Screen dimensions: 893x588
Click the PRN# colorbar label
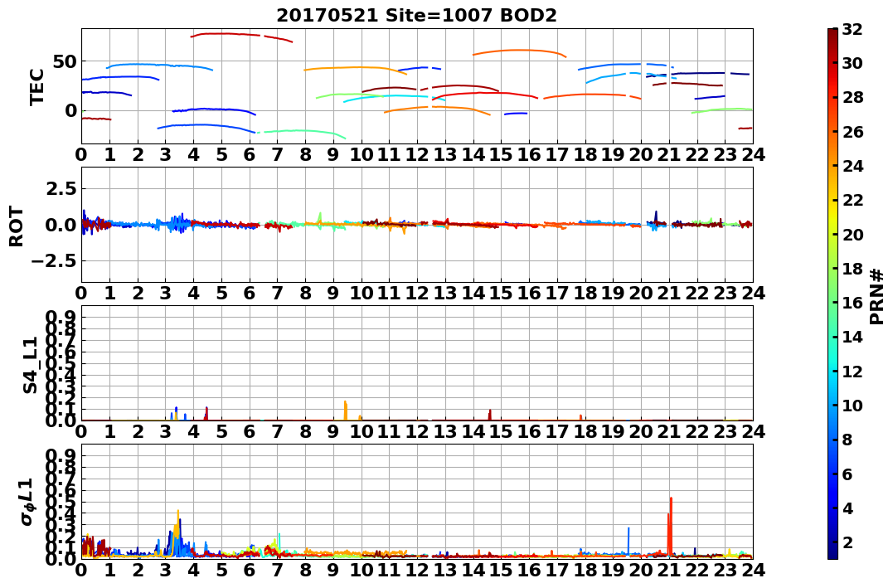pos(877,298)
